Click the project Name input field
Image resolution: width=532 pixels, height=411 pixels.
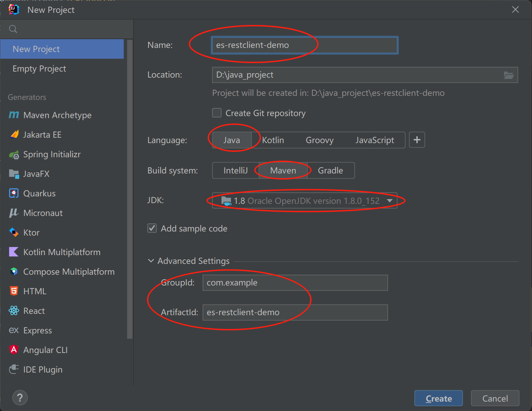click(x=305, y=45)
